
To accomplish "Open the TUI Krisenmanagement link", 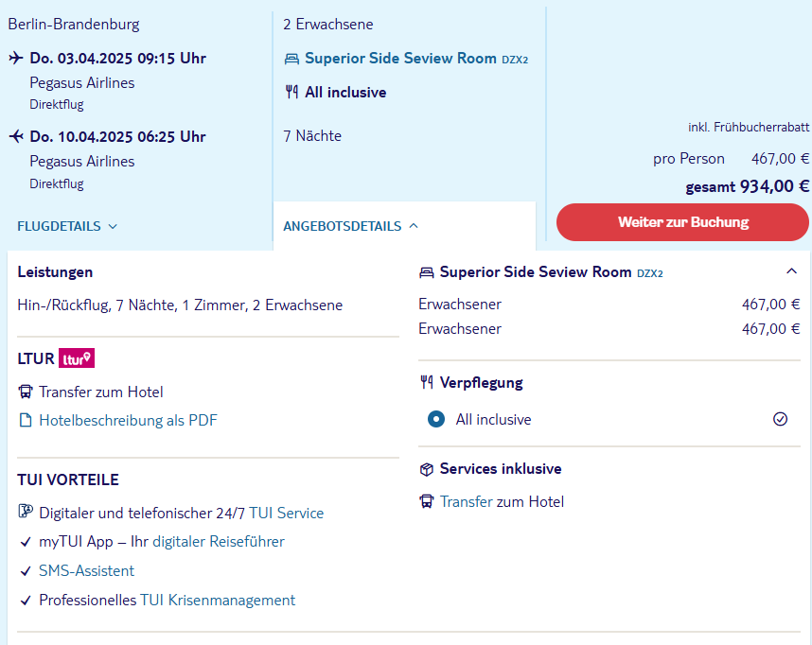I will point(218,601).
